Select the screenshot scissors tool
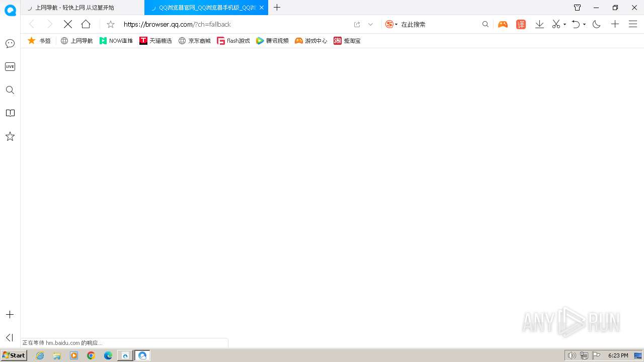Image resolution: width=644 pixels, height=362 pixels. 556,24
